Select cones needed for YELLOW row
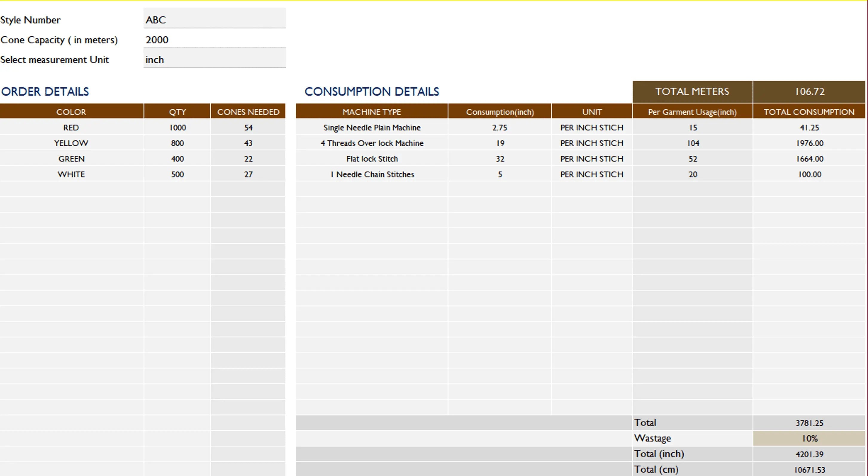The image size is (868, 476). 248,143
